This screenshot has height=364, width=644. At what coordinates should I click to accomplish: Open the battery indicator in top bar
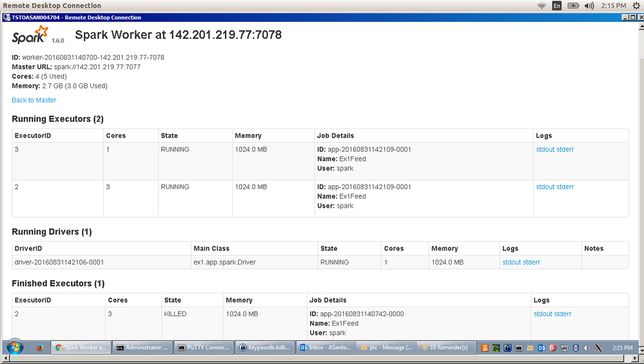point(573,6)
